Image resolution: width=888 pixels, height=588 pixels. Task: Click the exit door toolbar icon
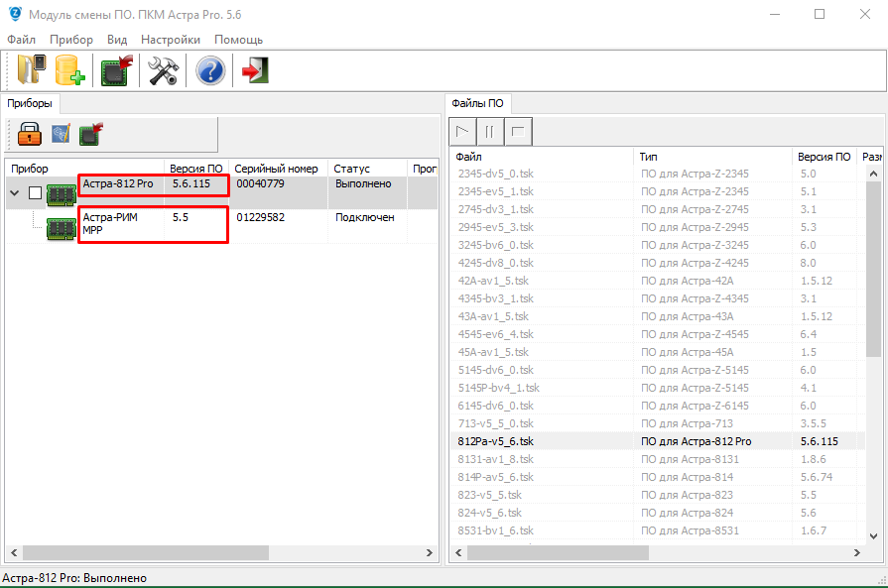click(255, 70)
